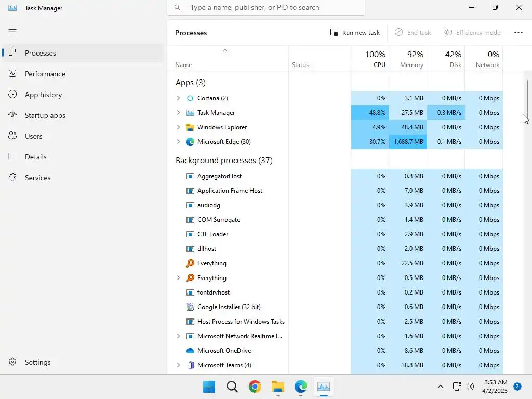This screenshot has width=532, height=399.
Task: Expand the Windows Explorer process row
Action: pyautogui.click(x=179, y=127)
